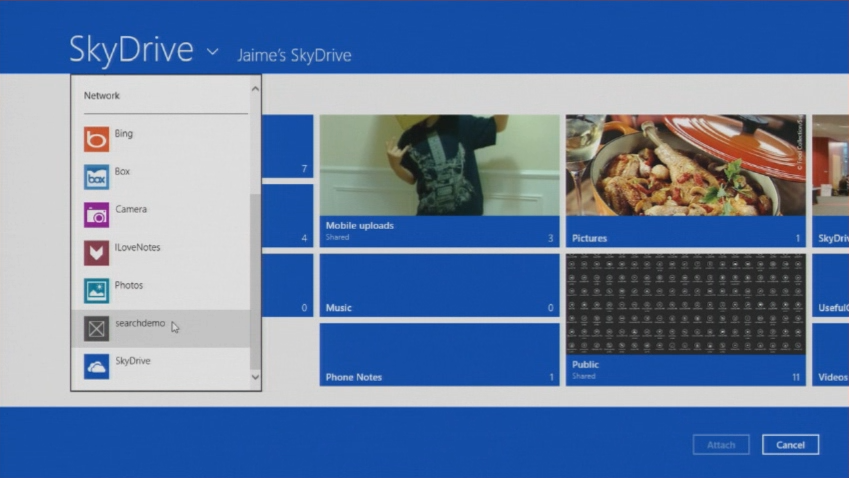Select searchdemo entry in list

pyautogui.click(x=161, y=329)
